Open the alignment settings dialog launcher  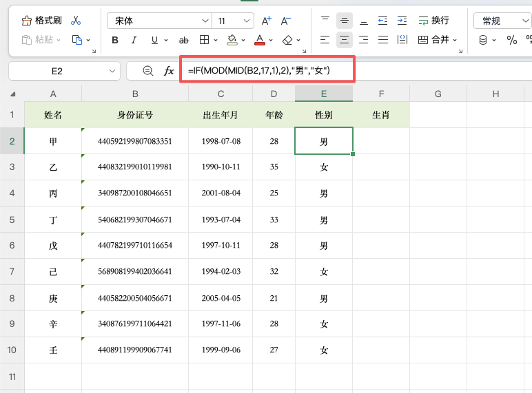460,51
